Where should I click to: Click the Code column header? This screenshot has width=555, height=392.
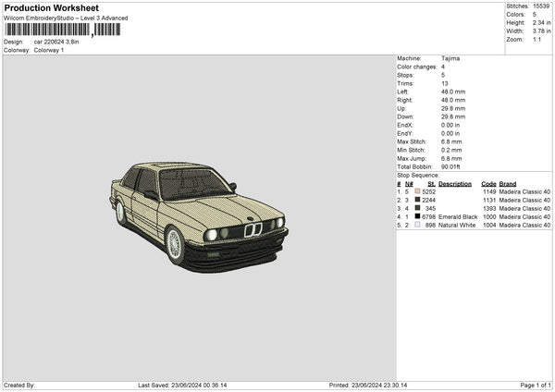tap(489, 183)
